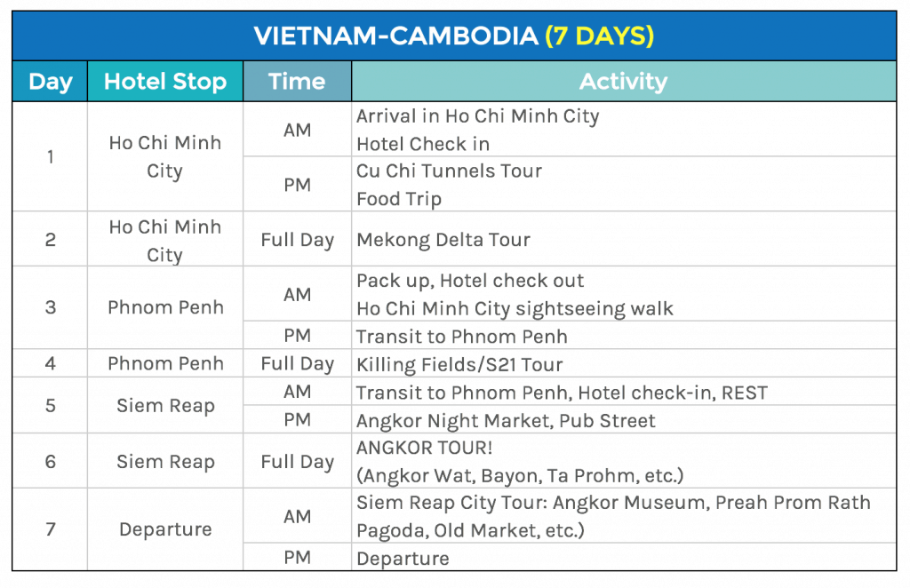Click the Food Trip activity
Image resolution: width=910 pixels, height=588 pixels.
tap(399, 199)
